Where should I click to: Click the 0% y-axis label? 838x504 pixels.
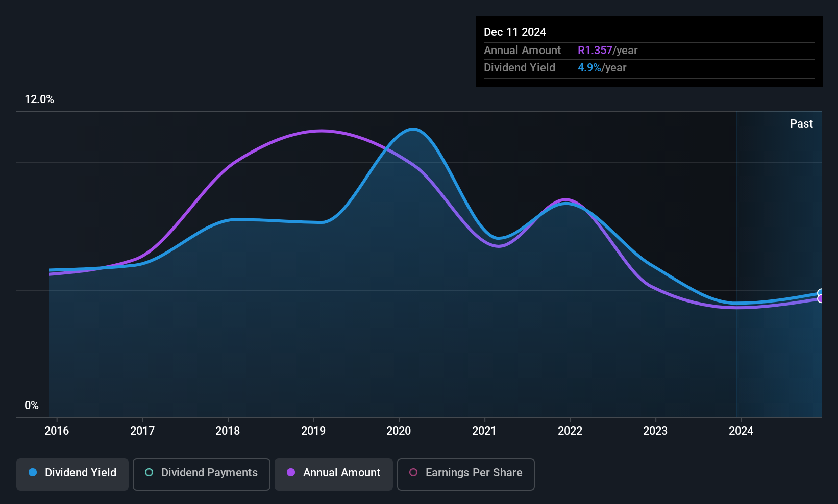[x=32, y=406]
